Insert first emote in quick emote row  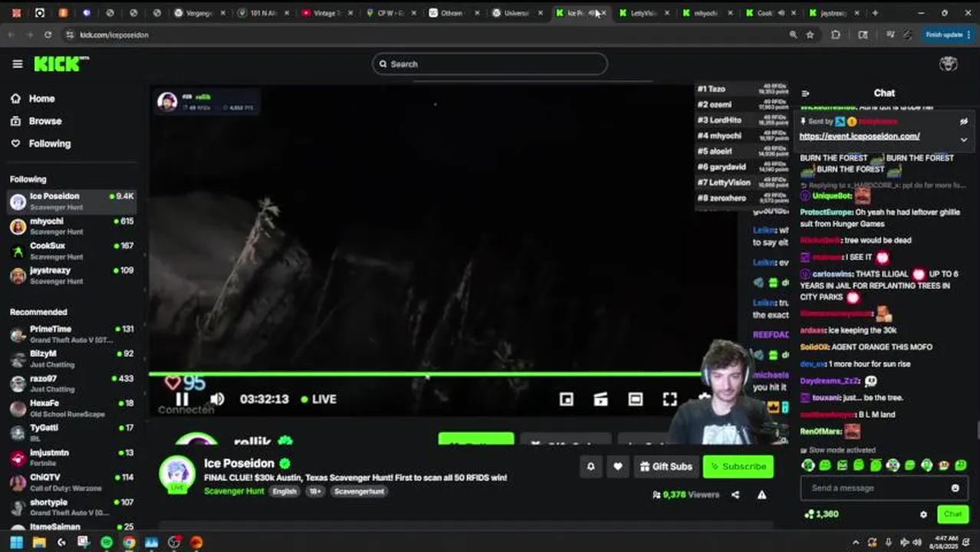(807, 465)
